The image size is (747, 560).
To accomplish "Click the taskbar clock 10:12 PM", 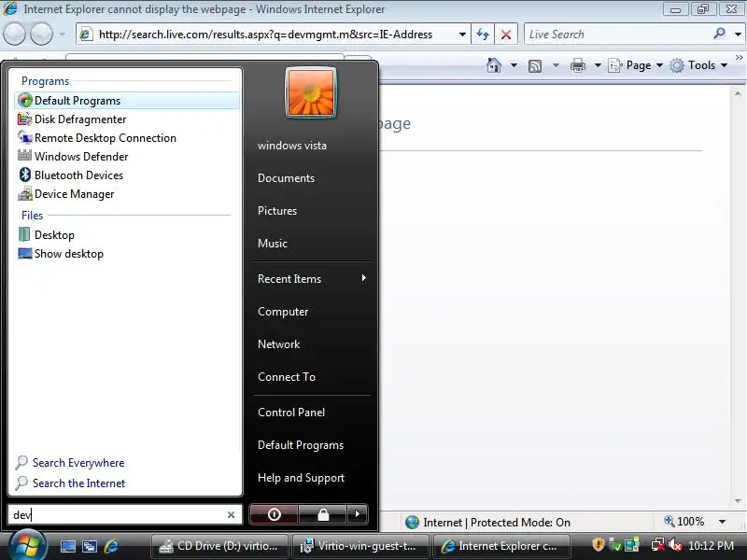I will tap(711, 546).
